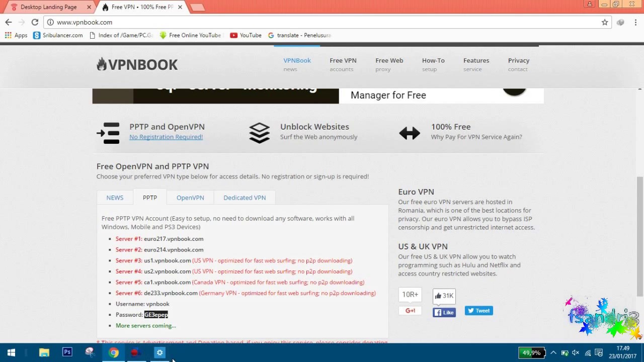Click the battery tray icon

pyautogui.click(x=565, y=352)
